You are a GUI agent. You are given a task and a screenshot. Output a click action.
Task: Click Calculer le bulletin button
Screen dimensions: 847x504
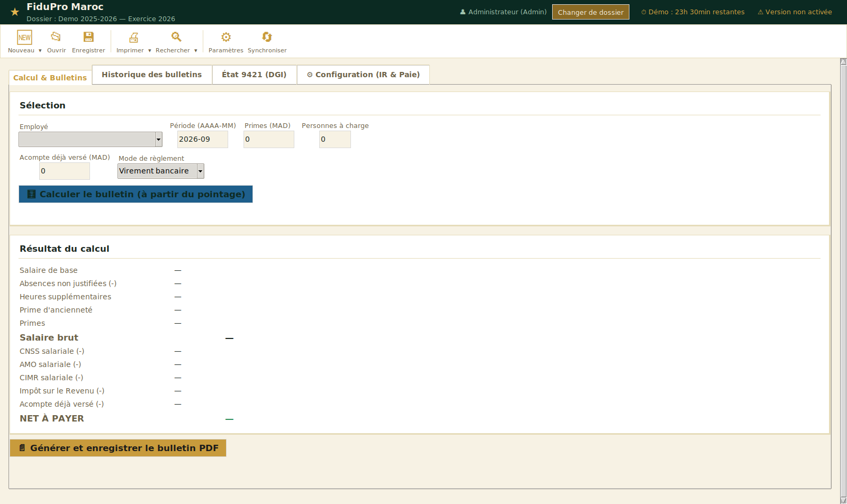(136, 194)
